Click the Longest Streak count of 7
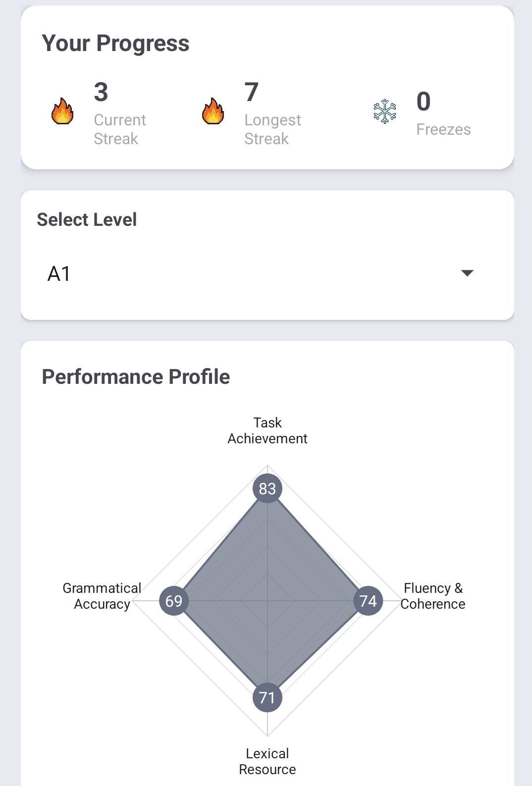This screenshot has height=786, width=532. 250,94
